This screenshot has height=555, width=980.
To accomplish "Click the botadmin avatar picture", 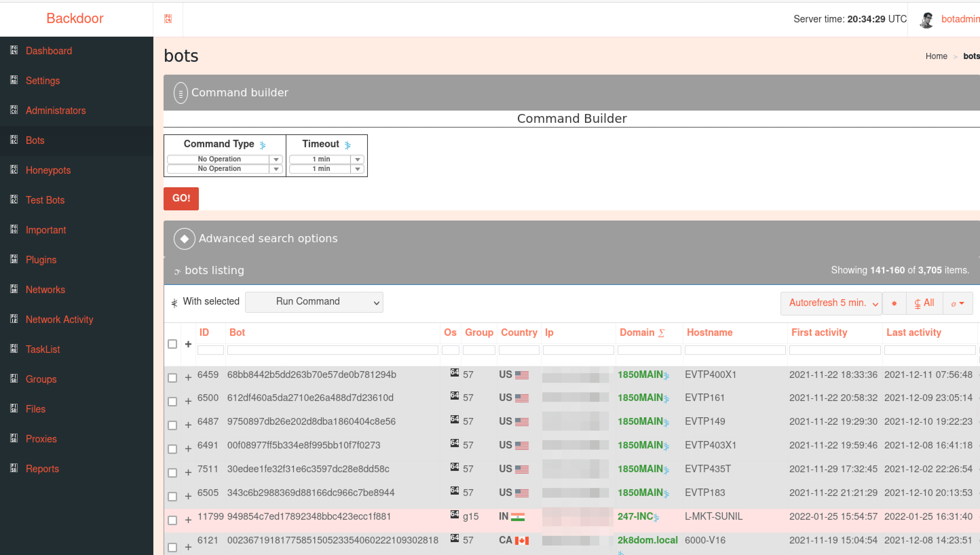I will coord(926,20).
